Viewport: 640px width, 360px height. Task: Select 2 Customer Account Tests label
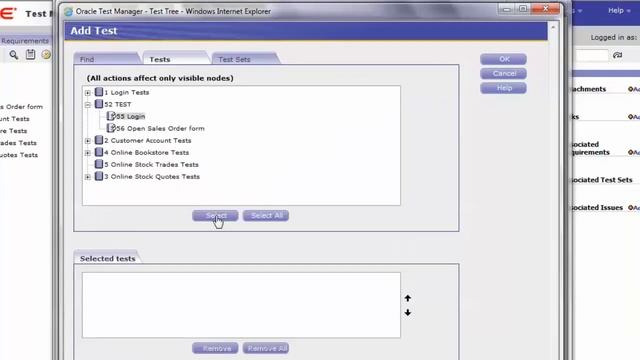point(148,140)
